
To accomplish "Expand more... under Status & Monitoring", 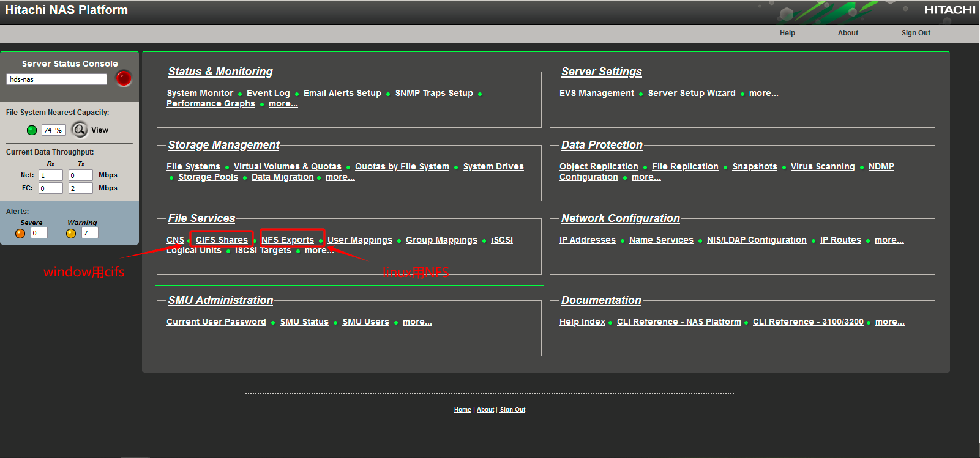I will click(283, 103).
